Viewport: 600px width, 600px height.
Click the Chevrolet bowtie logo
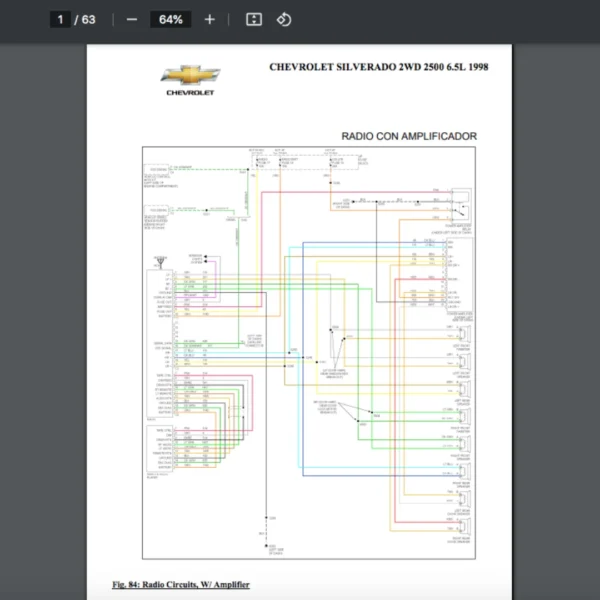190,75
